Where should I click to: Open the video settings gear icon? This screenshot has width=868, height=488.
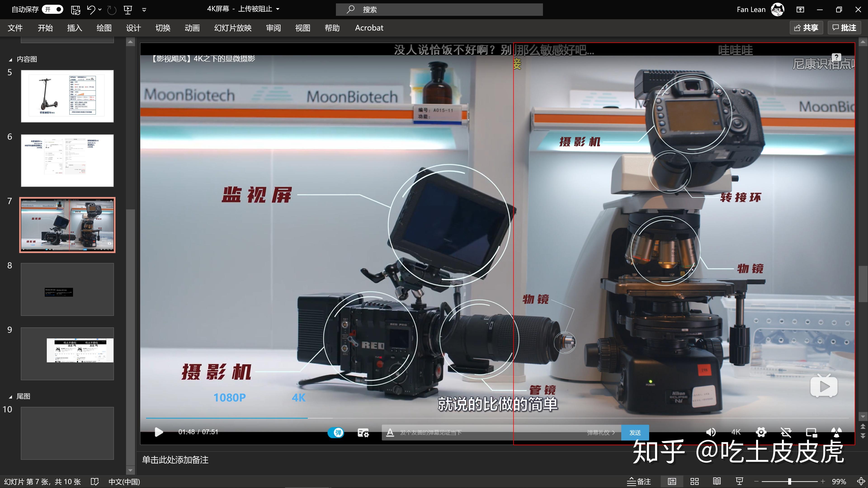click(761, 432)
